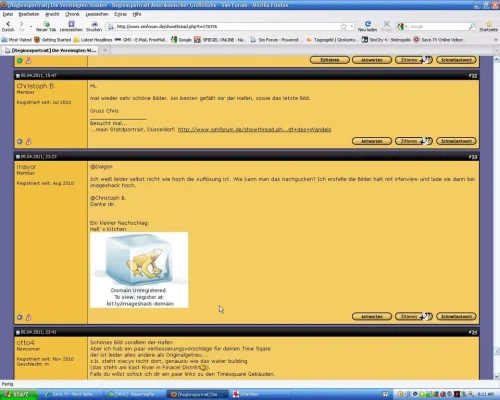The width and height of the screenshot is (500, 400).
Task: Toggle multi-quote icon in the top post
Action: pyautogui.click(x=427, y=60)
